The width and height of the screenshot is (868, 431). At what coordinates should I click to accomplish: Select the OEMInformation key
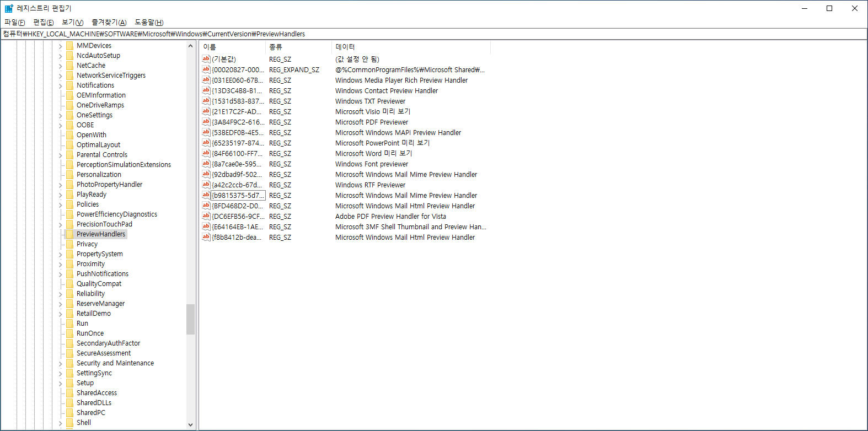click(x=101, y=95)
